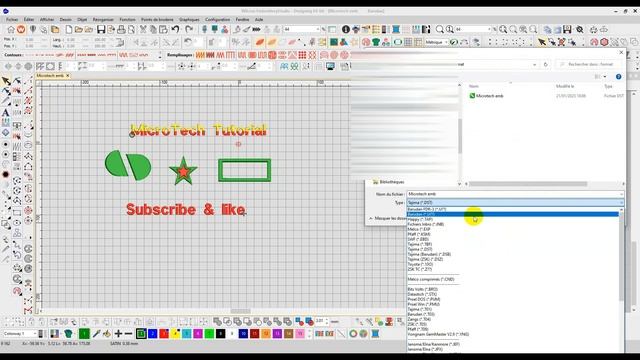
Task: Expand the Nom du fichier dropdown arrow
Action: [621, 194]
